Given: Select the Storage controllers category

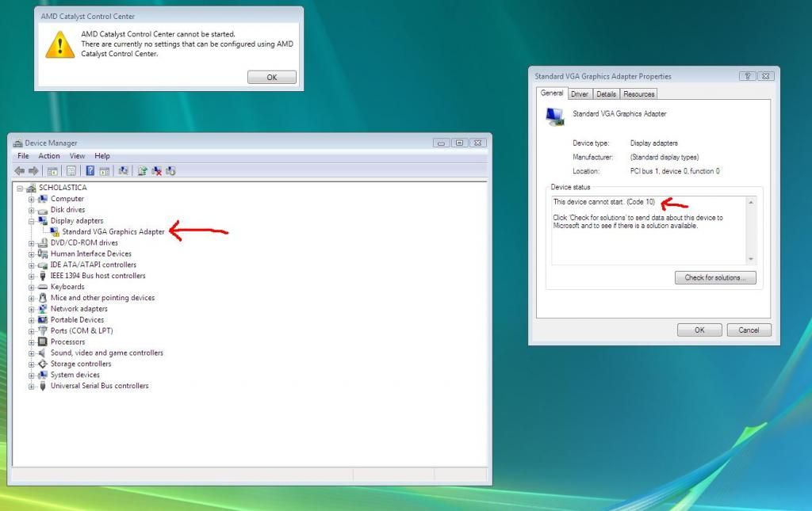Looking at the screenshot, I should tap(81, 364).
